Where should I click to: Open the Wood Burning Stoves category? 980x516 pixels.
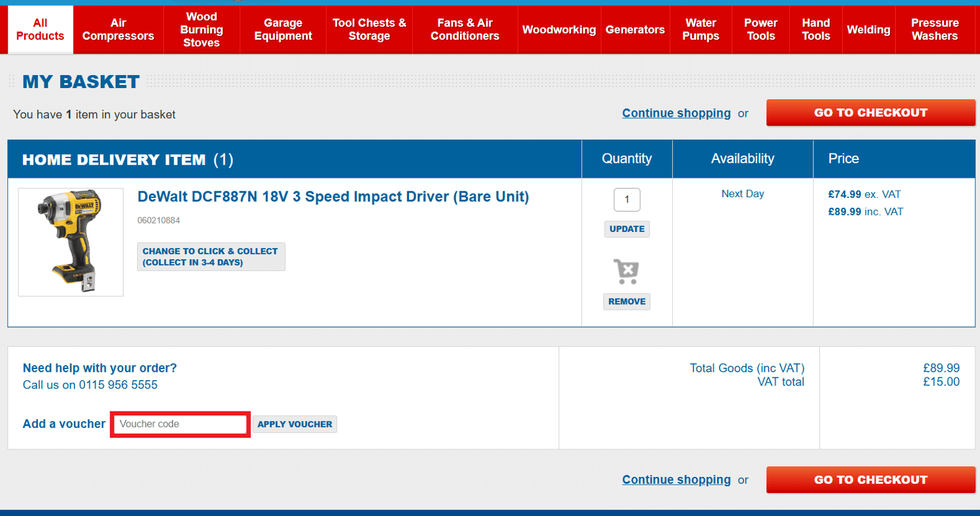click(201, 29)
